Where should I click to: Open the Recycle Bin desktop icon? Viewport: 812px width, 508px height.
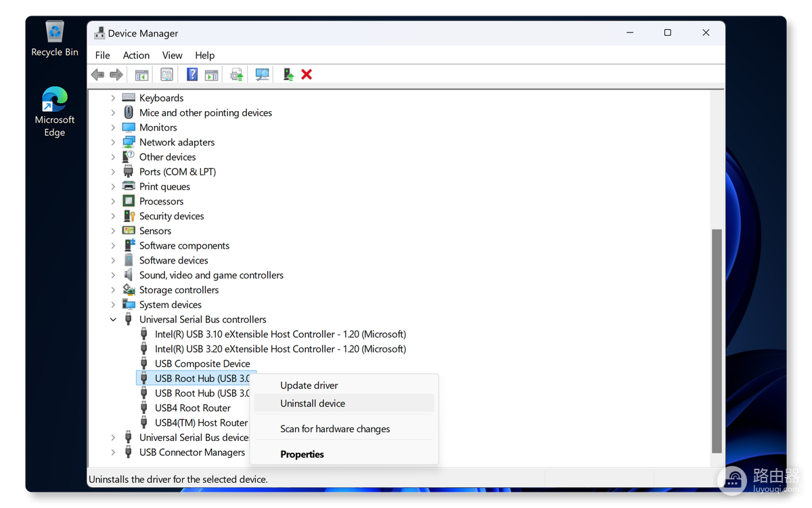55,39
